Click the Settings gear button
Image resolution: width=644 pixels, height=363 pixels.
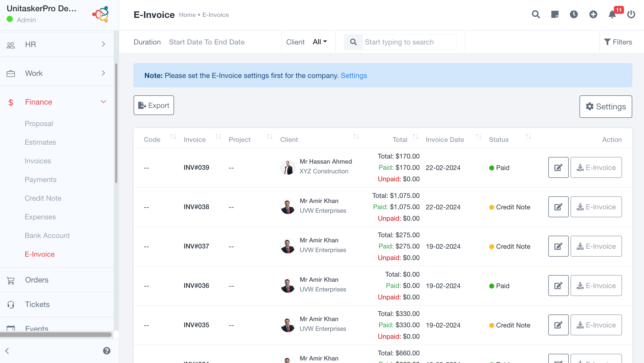(606, 107)
